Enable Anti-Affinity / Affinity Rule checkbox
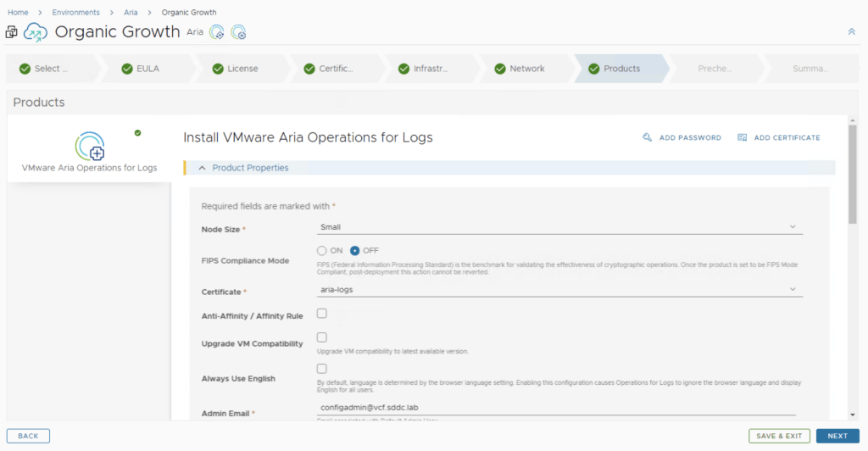 (322, 314)
